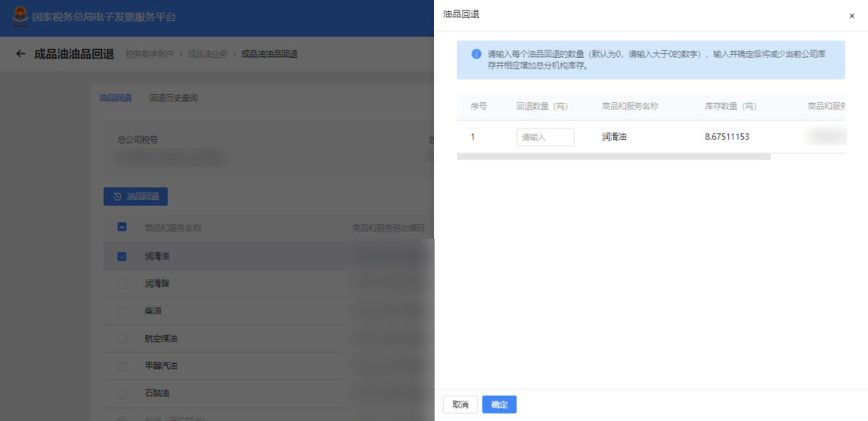Viewport: 868px width, 421px height.
Task: Click the 润滑脂 row name
Action: point(158,284)
